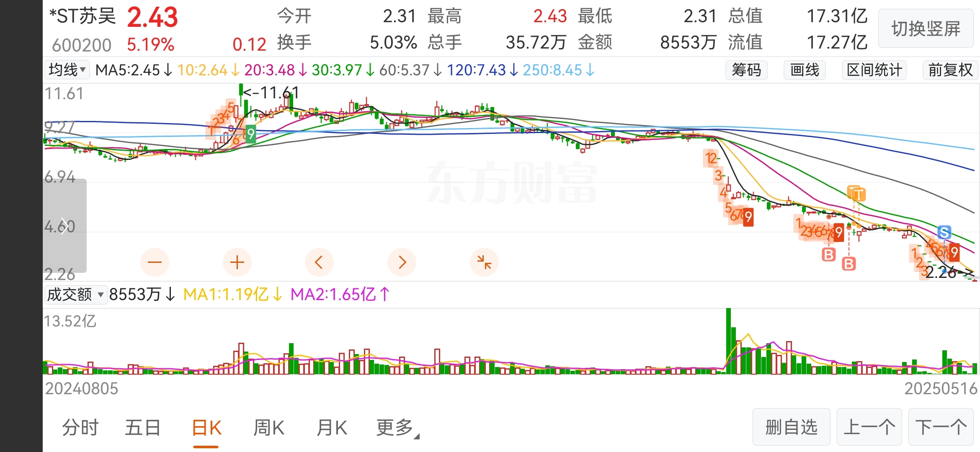Move chart right with right arrow icon
The width and height of the screenshot is (980, 452).
(x=402, y=262)
